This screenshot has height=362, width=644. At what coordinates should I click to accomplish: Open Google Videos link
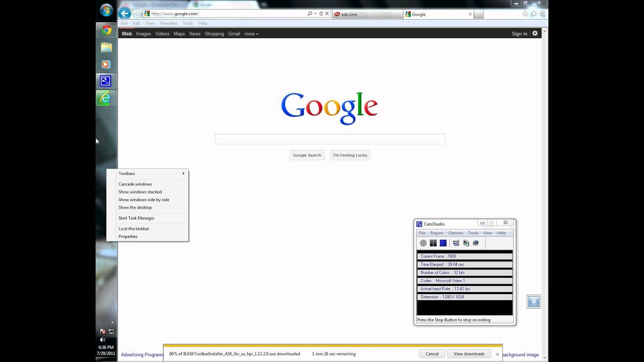[162, 34]
